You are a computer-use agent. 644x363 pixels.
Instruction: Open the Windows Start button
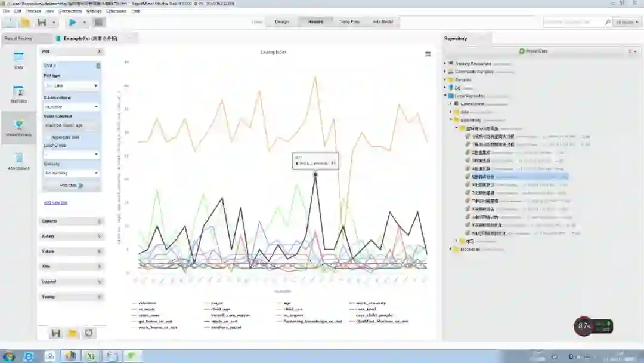[8, 356]
